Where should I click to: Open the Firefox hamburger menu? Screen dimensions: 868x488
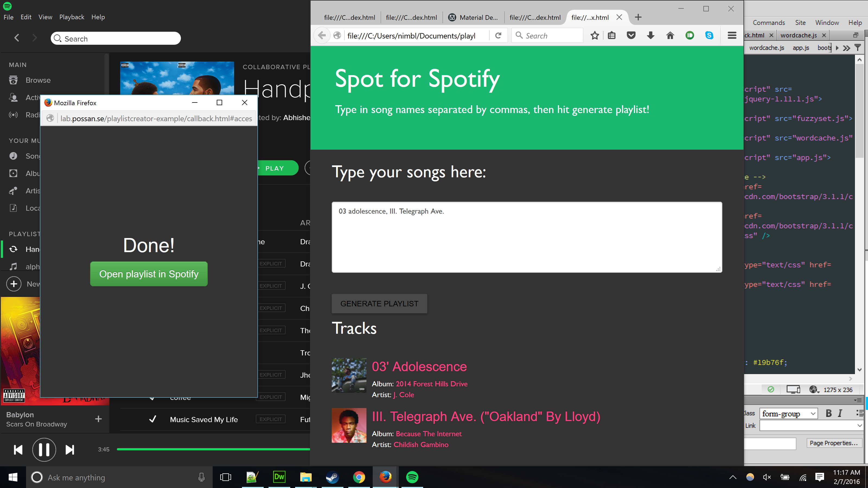click(732, 35)
